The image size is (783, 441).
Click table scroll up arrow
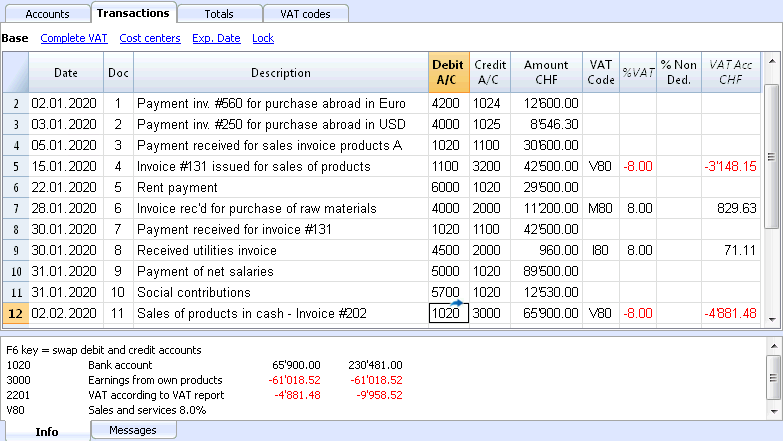coord(772,61)
